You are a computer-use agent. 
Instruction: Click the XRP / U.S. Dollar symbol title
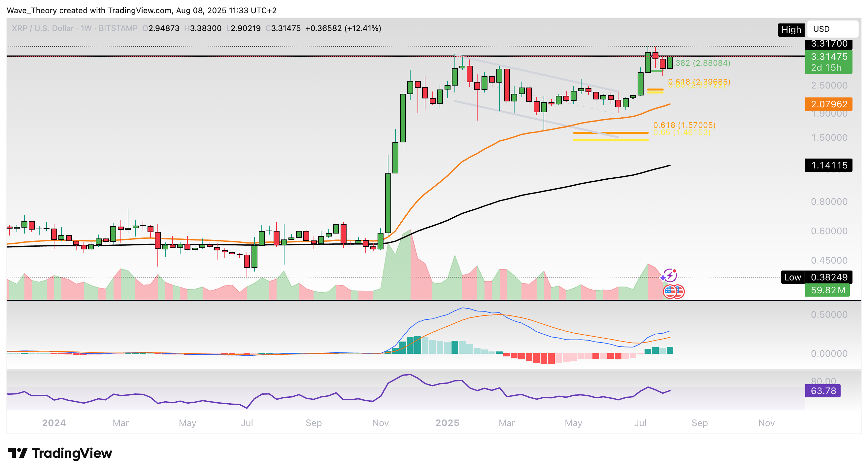[43, 28]
